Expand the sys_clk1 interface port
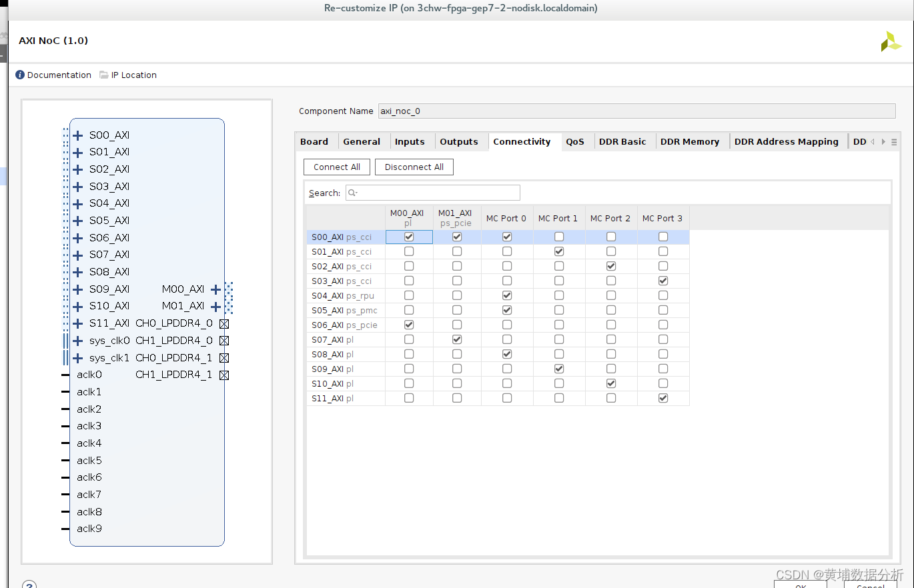This screenshot has height=588, width=914. [x=78, y=358]
